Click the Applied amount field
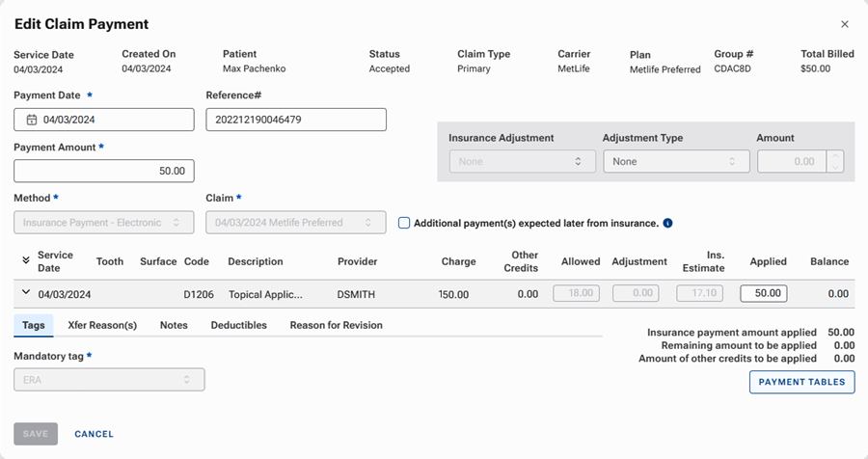This screenshot has width=868, height=459. point(763,293)
